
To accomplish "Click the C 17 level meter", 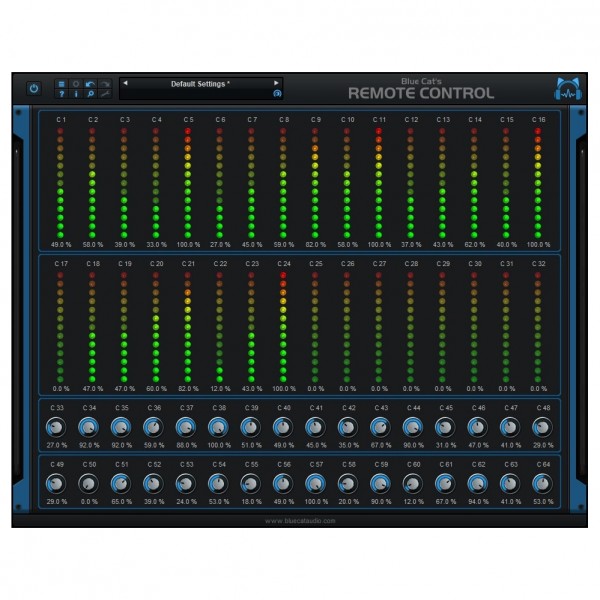I will (60, 327).
